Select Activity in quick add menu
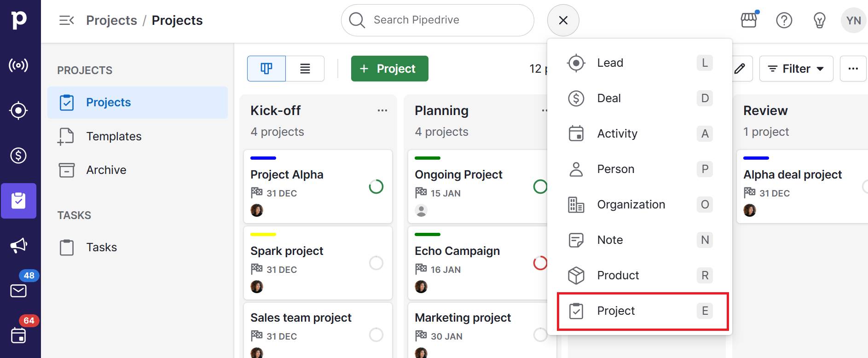Viewport: 868px width, 358px height. point(640,133)
